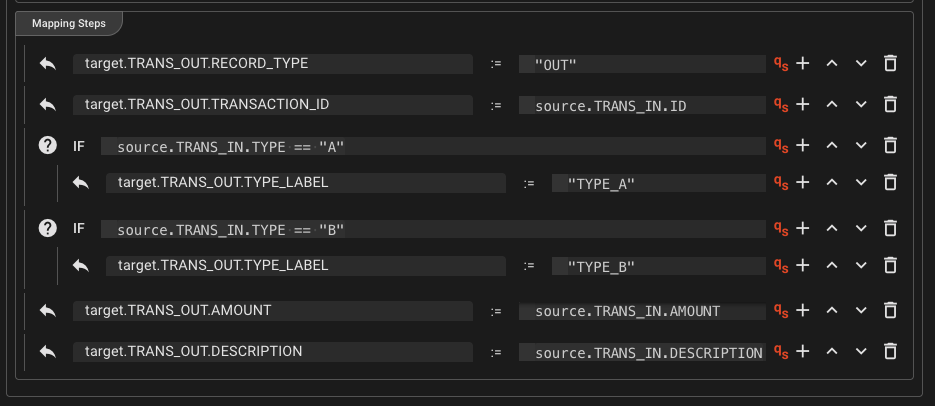Edit the IF condition source.TRANS_IN.TYPE == "A"

click(x=432, y=146)
